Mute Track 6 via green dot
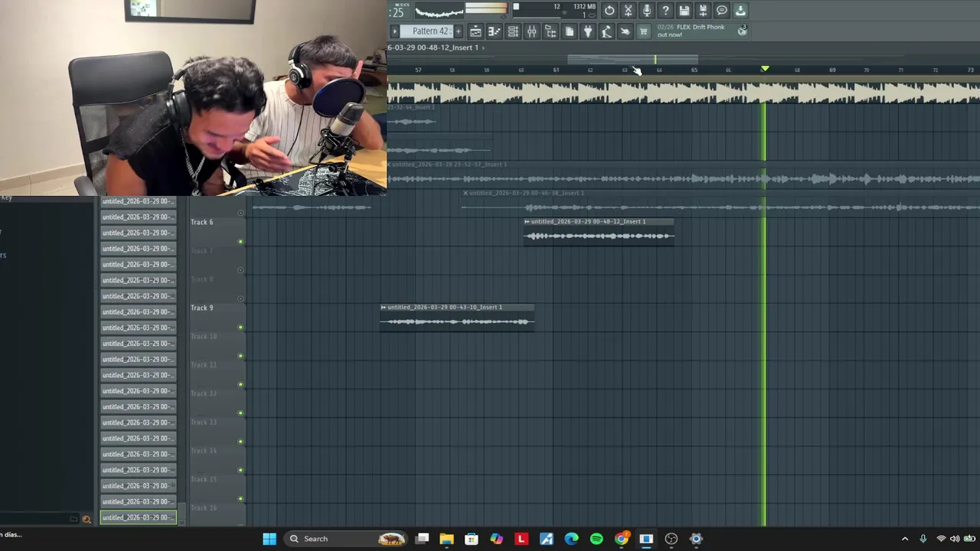The height and width of the screenshot is (551, 980). (x=240, y=242)
